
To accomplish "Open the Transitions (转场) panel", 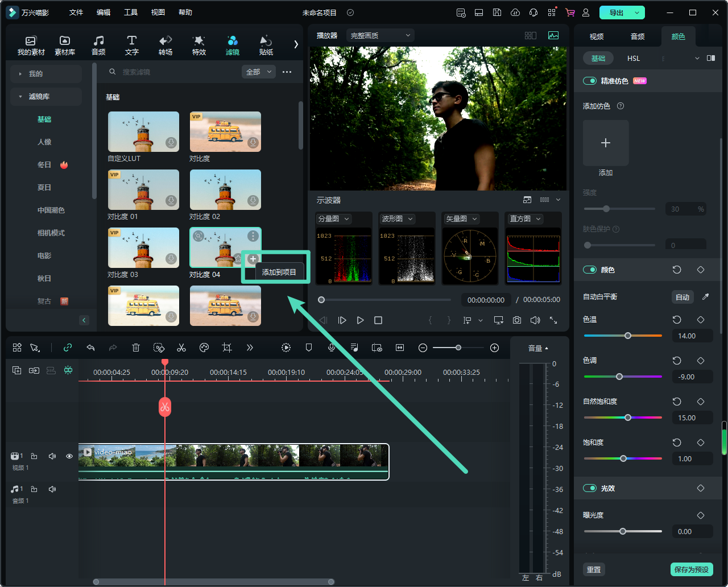I will (166, 45).
